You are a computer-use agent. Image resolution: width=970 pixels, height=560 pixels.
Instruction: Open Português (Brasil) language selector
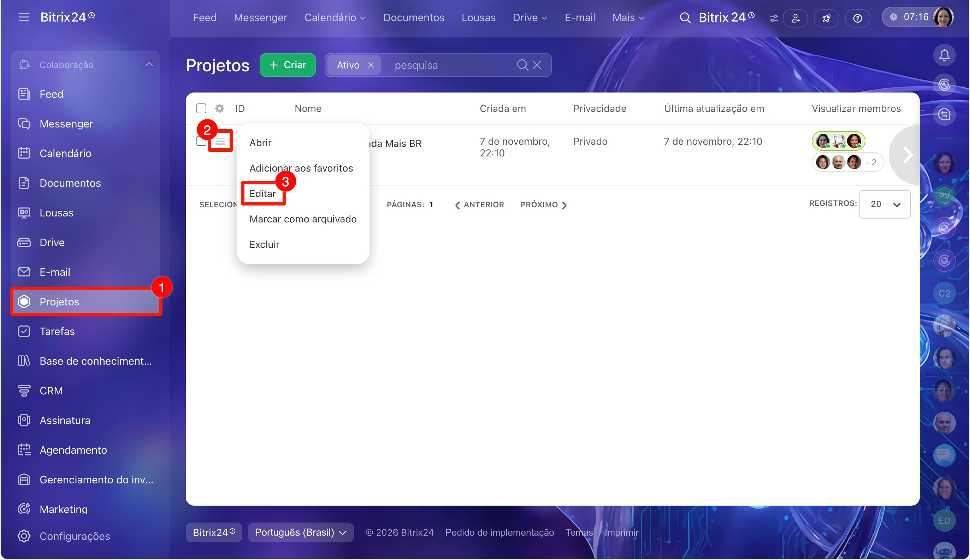coord(300,532)
